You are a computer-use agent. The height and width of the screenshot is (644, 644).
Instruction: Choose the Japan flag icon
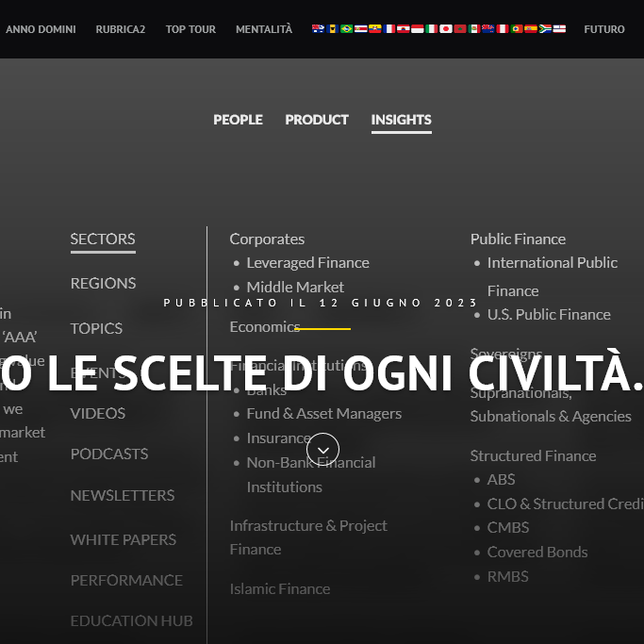[446, 29]
